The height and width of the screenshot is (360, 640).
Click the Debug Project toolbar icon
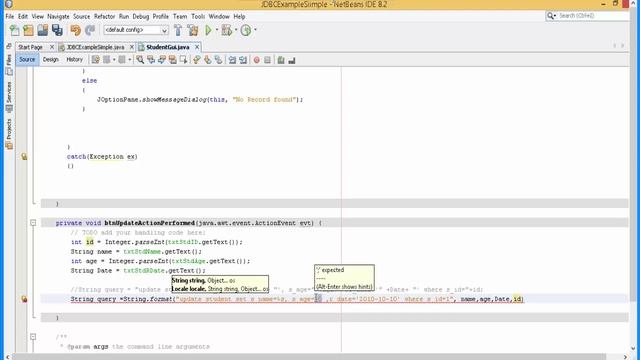click(226, 30)
